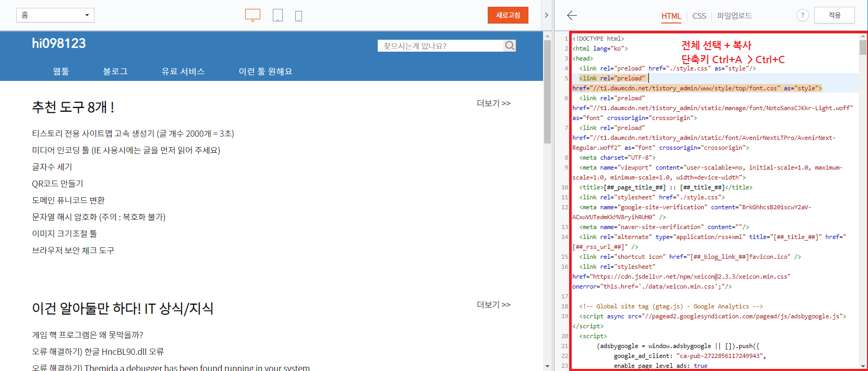The image size is (868, 371).
Task: Open 글자수 세기 link
Action: 52,167
